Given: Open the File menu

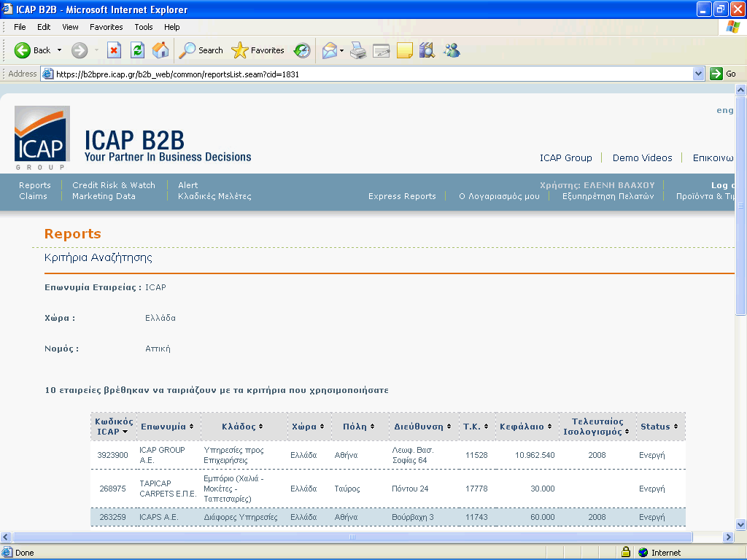Looking at the screenshot, I should point(20,27).
